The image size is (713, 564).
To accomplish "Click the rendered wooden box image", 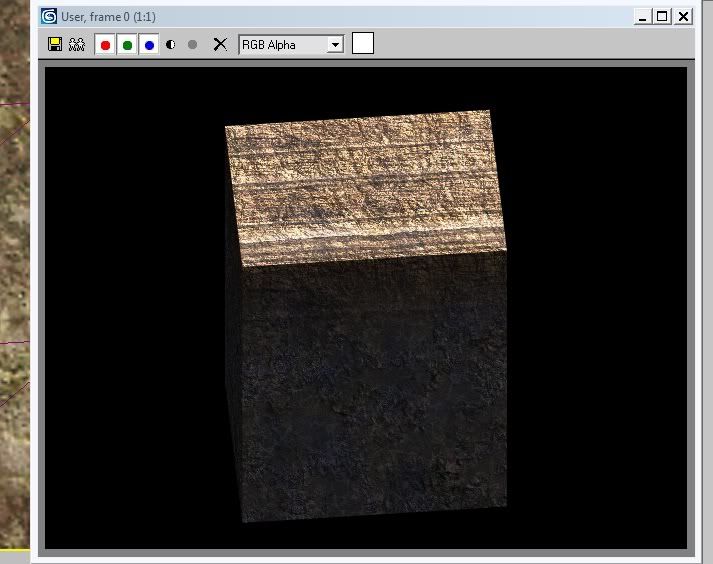I will coord(366,316).
